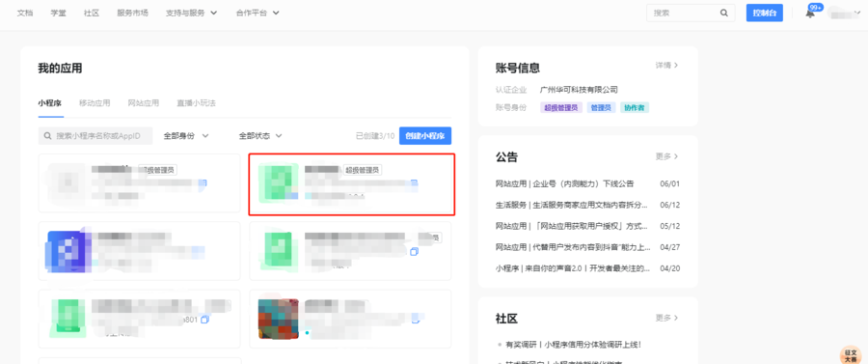Click the 小程序名称或AppID search field
This screenshot has height=364, width=868.
point(96,136)
